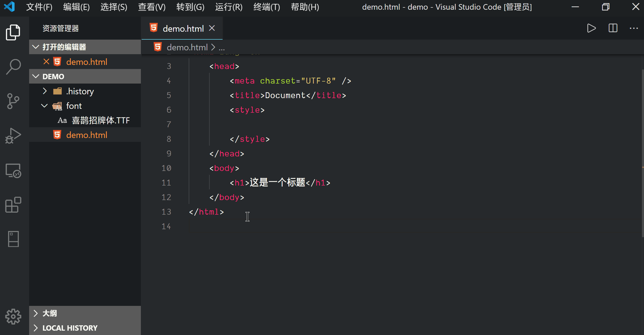The height and width of the screenshot is (335, 644).
Task: Open the Run and Debug view
Action: tap(13, 136)
